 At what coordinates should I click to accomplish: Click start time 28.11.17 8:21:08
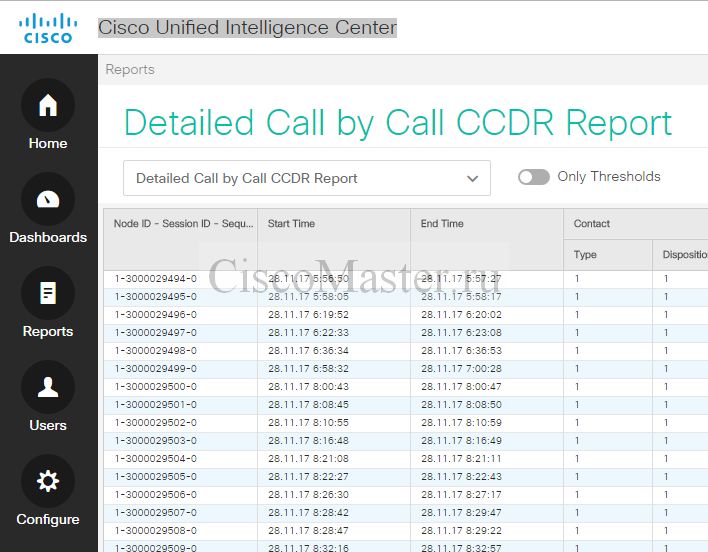(308, 459)
